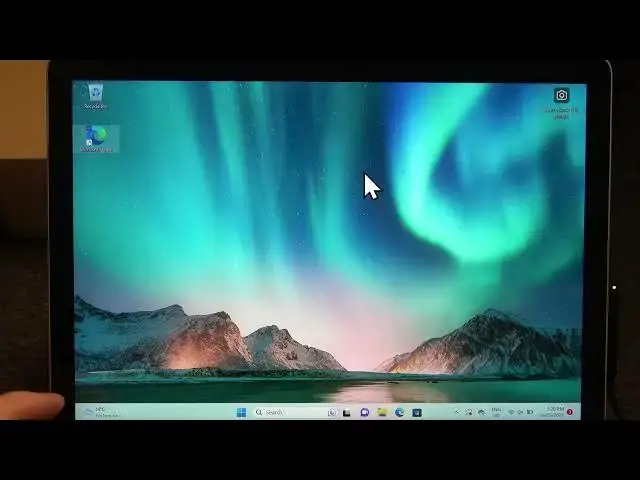
Task: Open the Recycle Bin desktop icon
Action: tap(96, 97)
